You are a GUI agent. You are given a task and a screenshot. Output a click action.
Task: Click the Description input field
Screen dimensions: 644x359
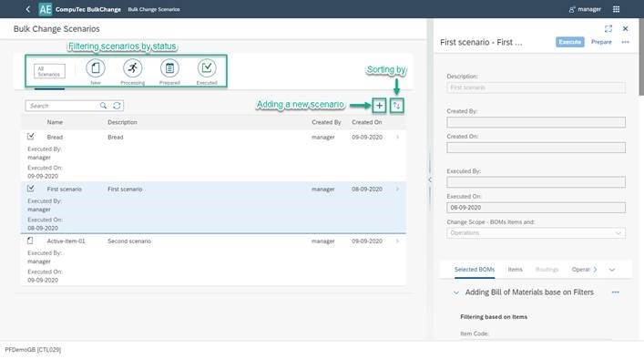[x=536, y=87]
